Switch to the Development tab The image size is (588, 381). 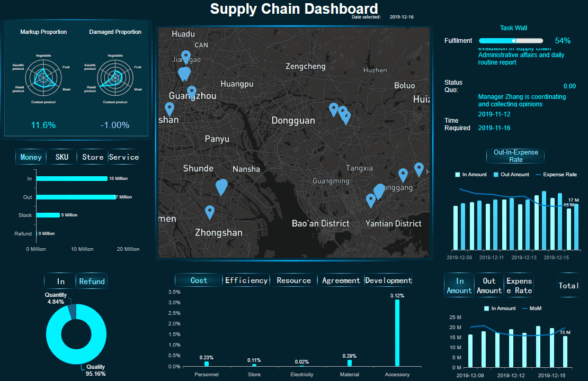(x=388, y=280)
